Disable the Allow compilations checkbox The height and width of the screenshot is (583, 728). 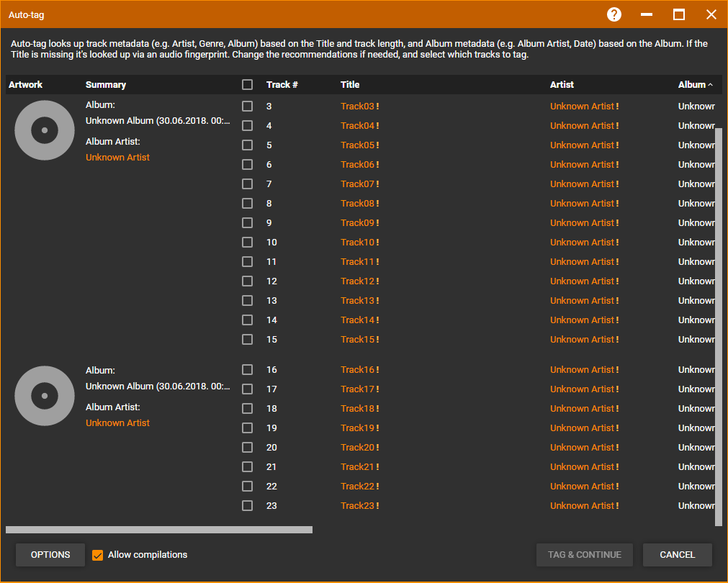click(98, 555)
